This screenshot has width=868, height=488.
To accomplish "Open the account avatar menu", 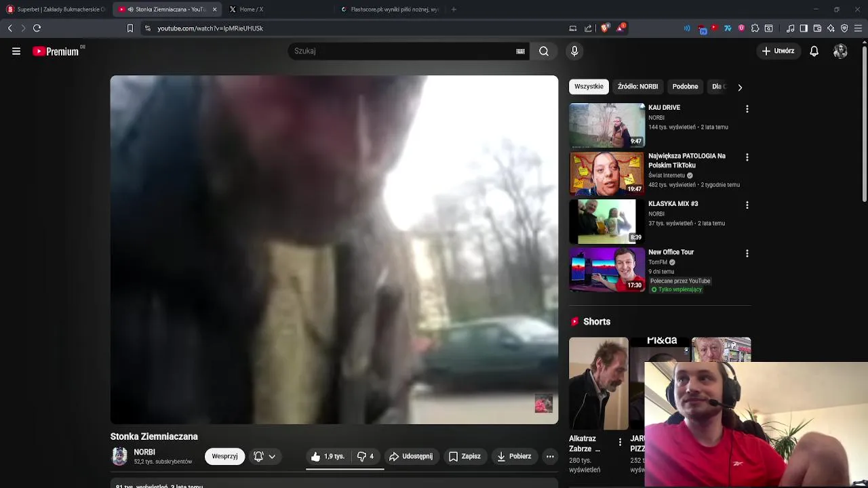I will (x=840, y=51).
